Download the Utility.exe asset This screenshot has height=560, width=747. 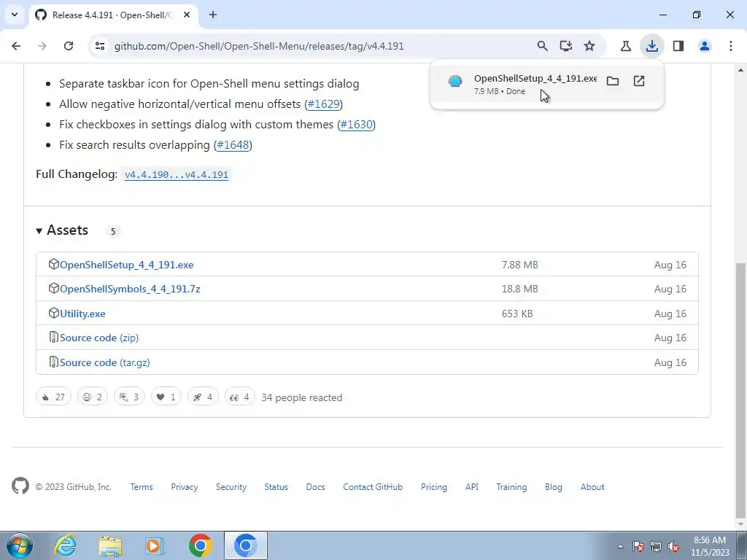tap(82, 314)
